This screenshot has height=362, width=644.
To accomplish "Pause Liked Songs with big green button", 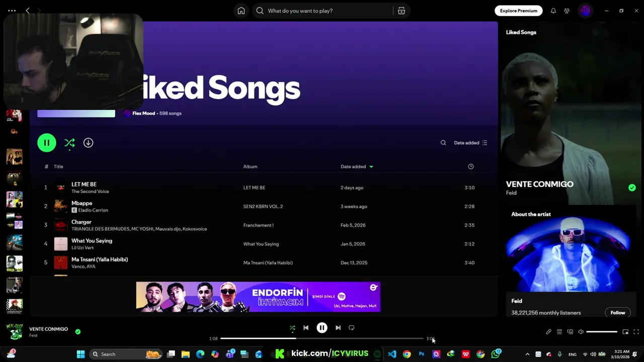I will pos(47,143).
